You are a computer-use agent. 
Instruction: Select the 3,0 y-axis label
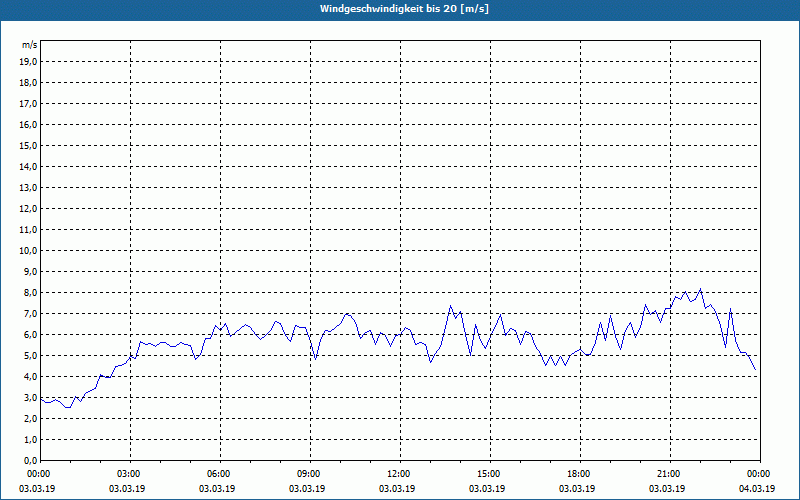coord(30,397)
